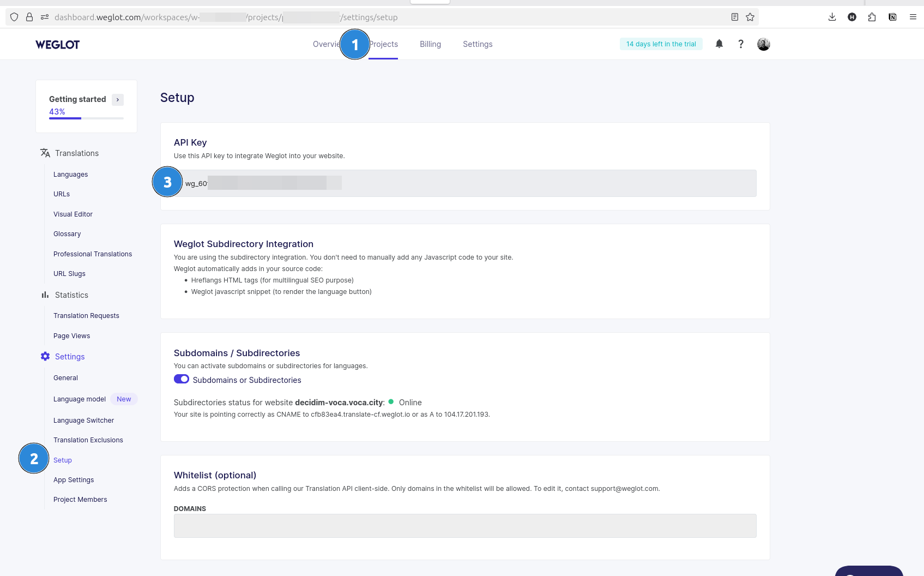Click the Getting started progress bar
Image resolution: width=924 pixels, height=576 pixels.
pyautogui.click(x=86, y=118)
